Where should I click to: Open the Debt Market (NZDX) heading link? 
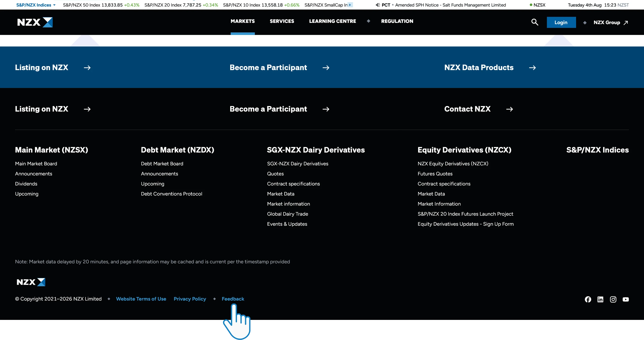pos(178,150)
